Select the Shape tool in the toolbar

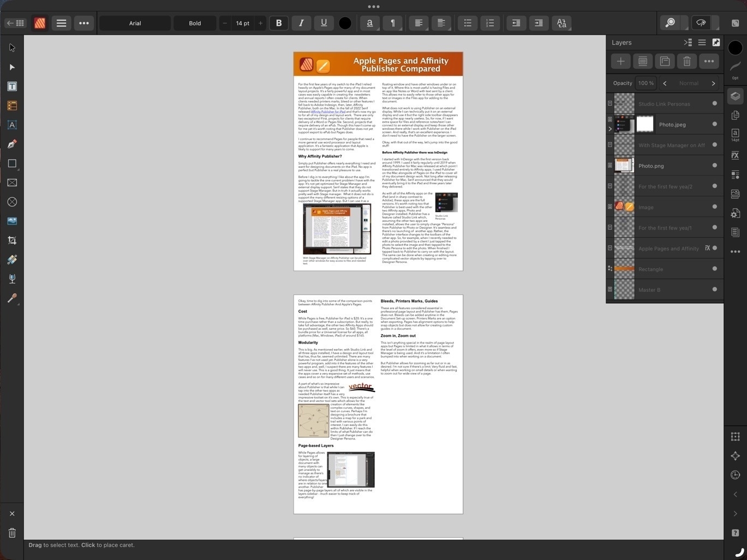[12, 163]
